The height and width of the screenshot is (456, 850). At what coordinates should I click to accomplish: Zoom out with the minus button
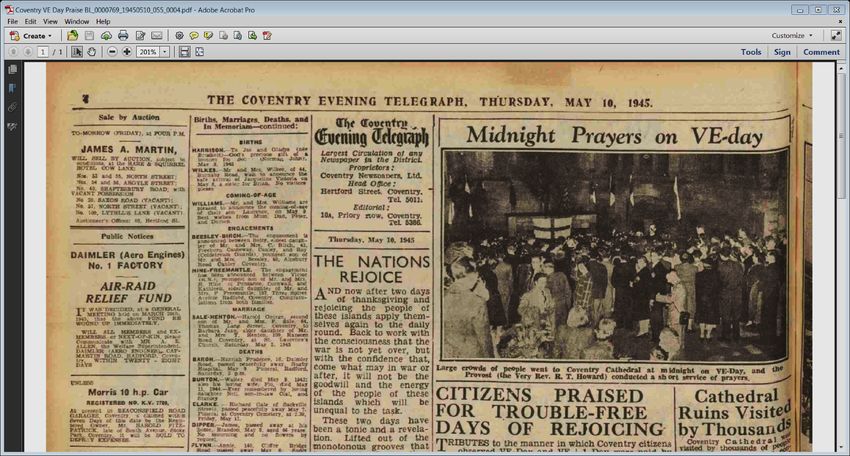click(112, 52)
